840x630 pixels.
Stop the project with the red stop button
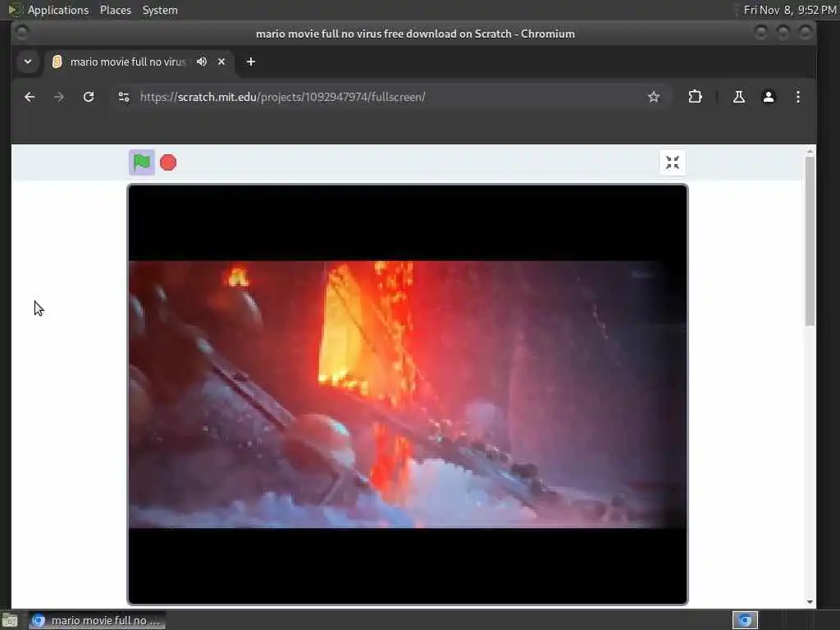[x=168, y=162]
